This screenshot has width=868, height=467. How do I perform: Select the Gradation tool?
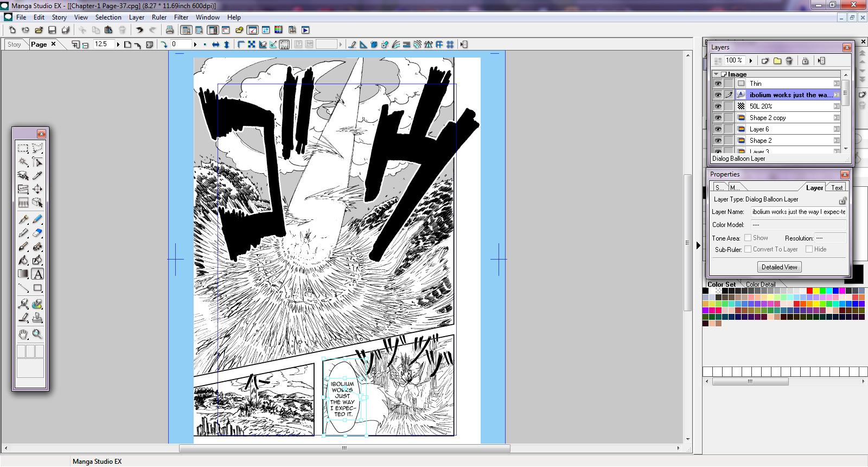[23, 274]
